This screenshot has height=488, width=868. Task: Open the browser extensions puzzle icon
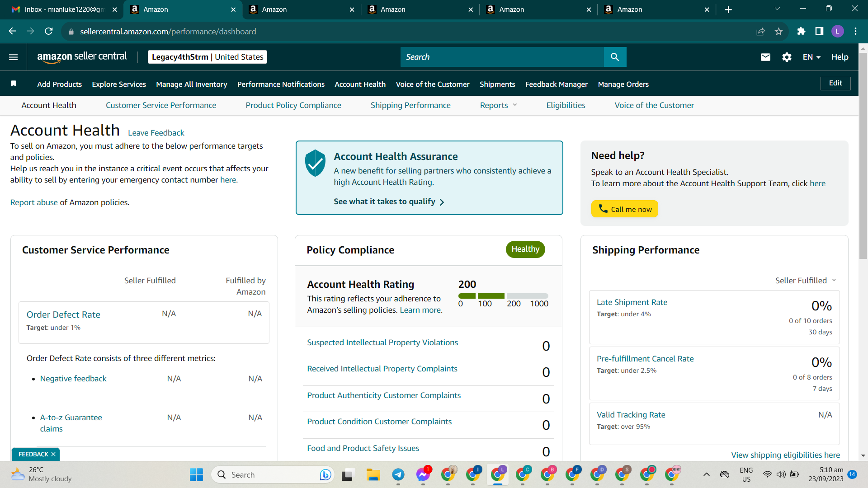pyautogui.click(x=801, y=31)
